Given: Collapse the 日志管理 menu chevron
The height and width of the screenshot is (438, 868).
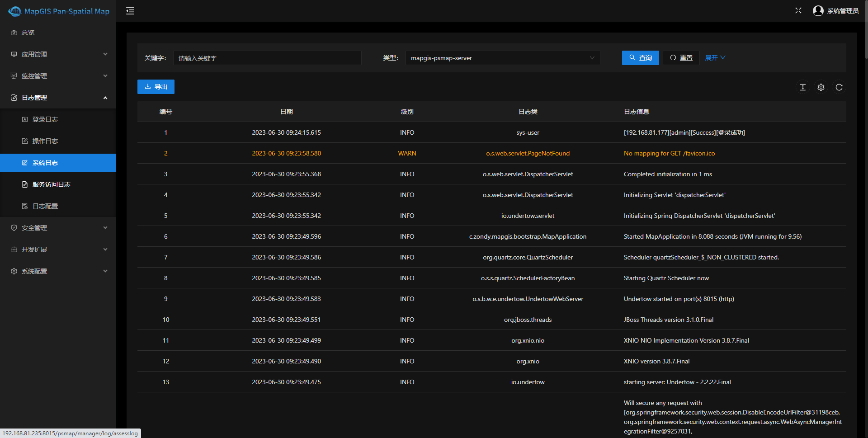Looking at the screenshot, I should point(105,98).
